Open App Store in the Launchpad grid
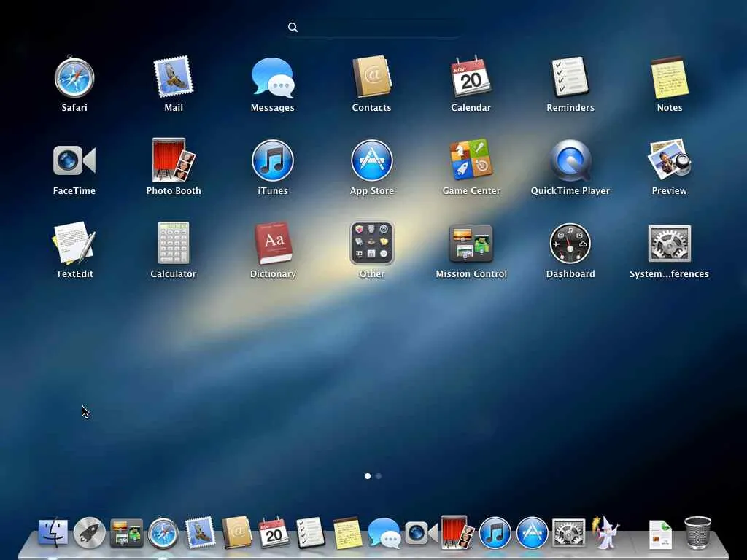This screenshot has width=747, height=560. click(x=371, y=160)
